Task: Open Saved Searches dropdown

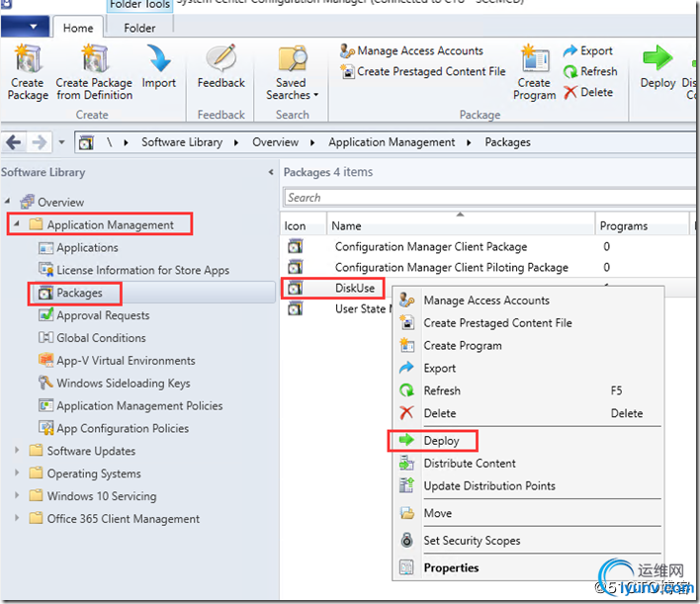Action: coord(292,73)
